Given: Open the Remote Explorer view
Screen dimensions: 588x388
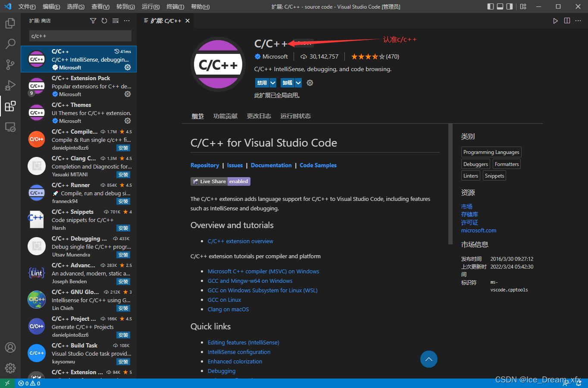Looking at the screenshot, I should [10, 127].
